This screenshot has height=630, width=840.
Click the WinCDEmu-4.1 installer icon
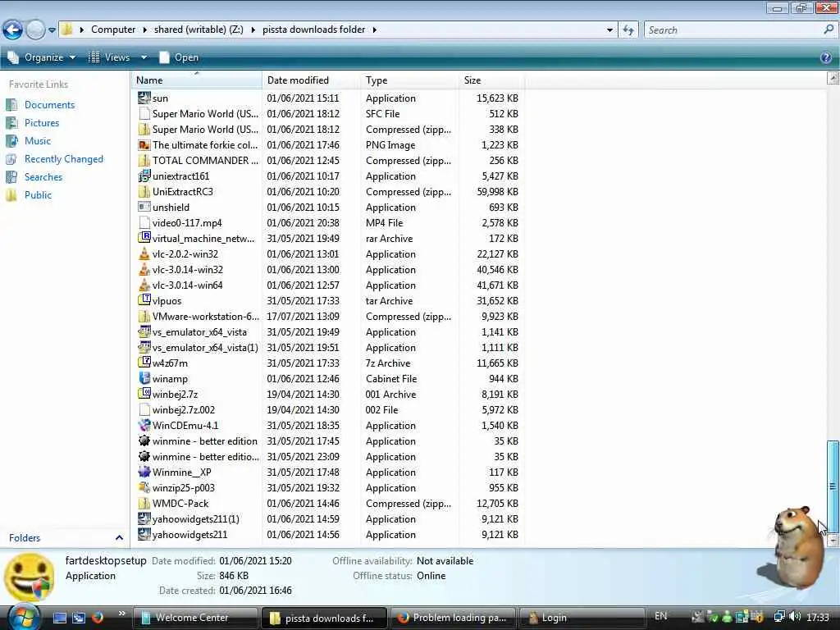point(144,425)
